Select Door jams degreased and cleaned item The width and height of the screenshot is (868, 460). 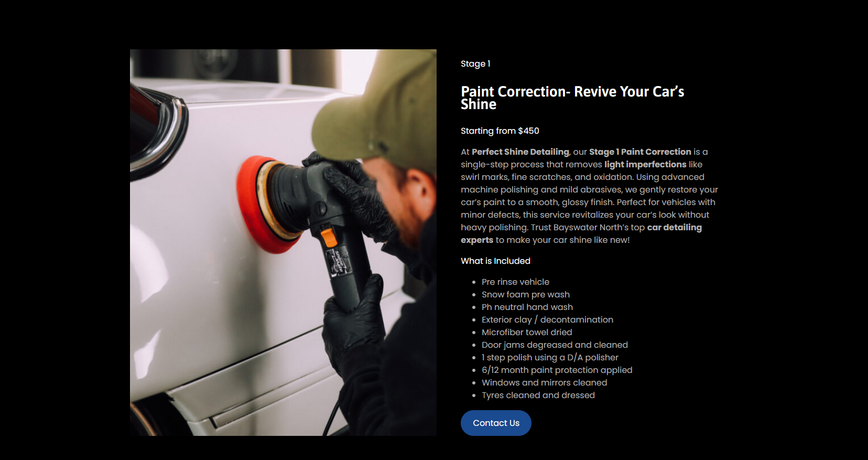coord(555,345)
